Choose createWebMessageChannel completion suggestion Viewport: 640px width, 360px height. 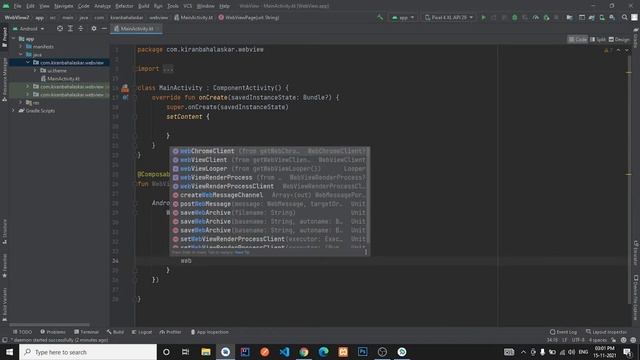coord(270,195)
